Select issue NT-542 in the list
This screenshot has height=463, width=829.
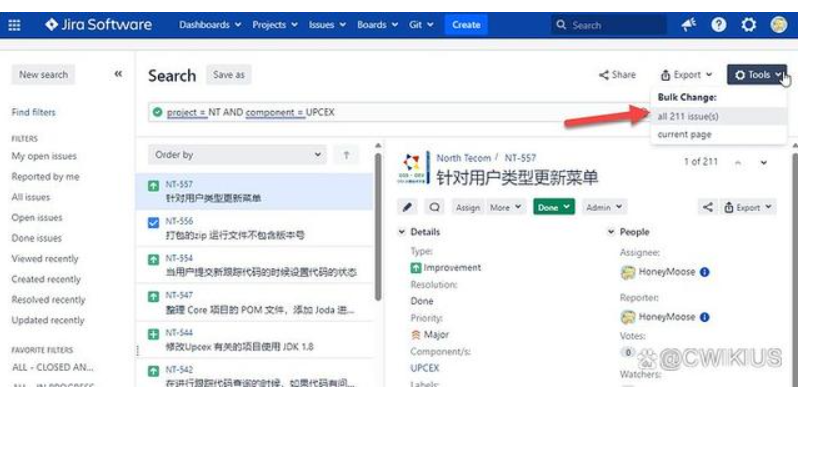coord(255,375)
